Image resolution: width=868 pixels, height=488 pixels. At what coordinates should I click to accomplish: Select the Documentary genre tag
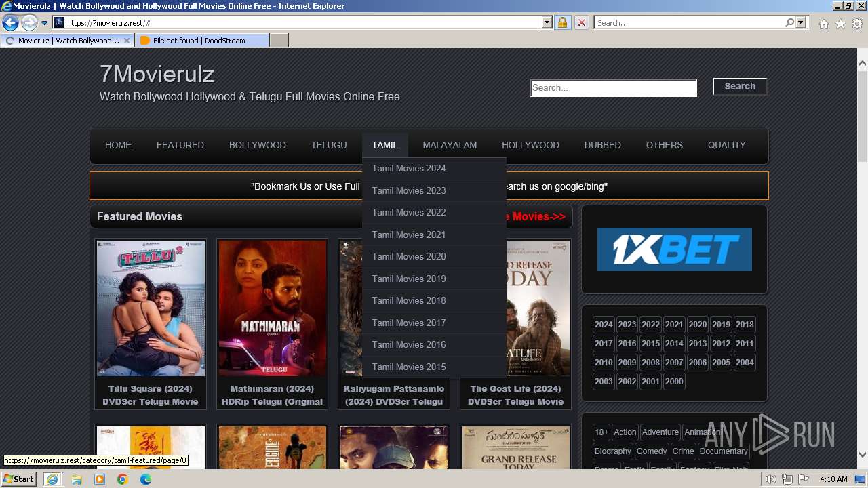pos(724,451)
